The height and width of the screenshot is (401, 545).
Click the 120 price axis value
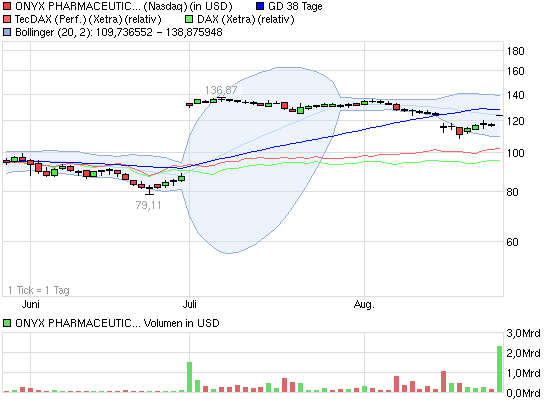coord(515,121)
